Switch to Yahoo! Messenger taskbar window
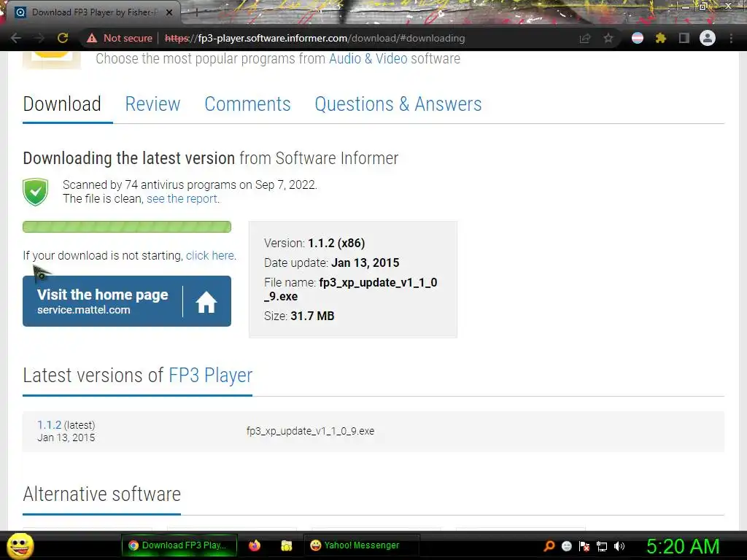Screen dimensions: 747x560 361,545
